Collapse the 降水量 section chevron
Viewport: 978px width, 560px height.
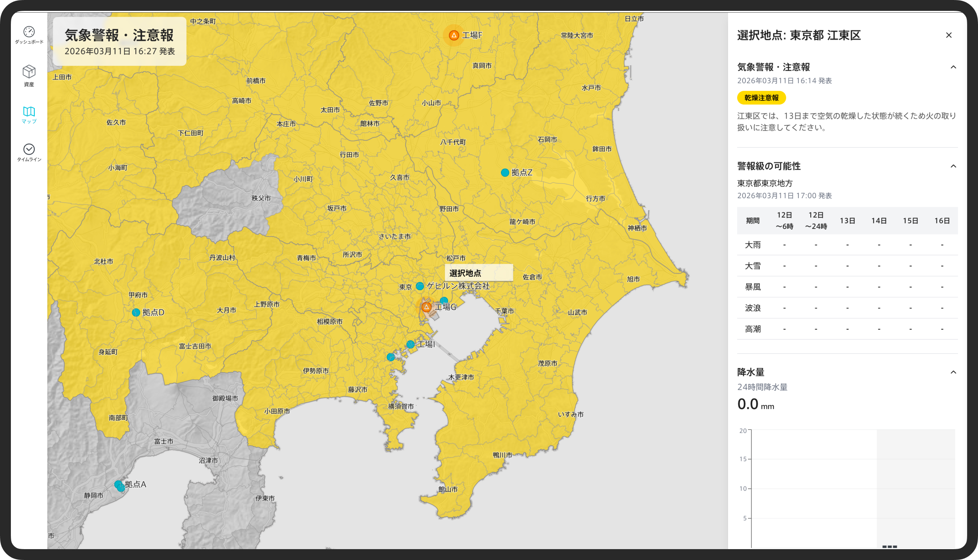tap(953, 372)
